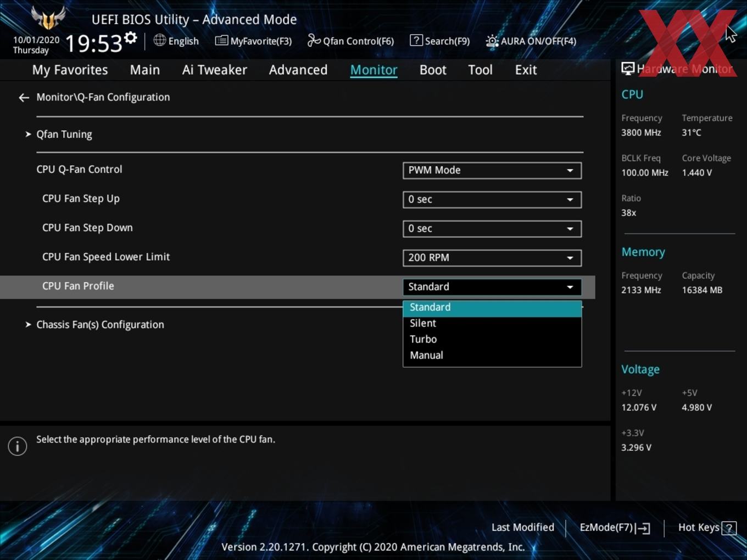Collapse the CPU Fan Profile dropdown
Image resolution: width=747 pixels, height=560 pixels.
point(492,287)
